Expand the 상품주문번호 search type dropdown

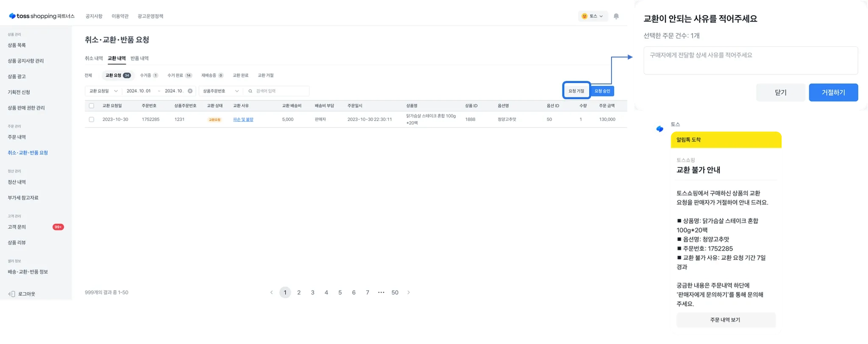tap(221, 91)
